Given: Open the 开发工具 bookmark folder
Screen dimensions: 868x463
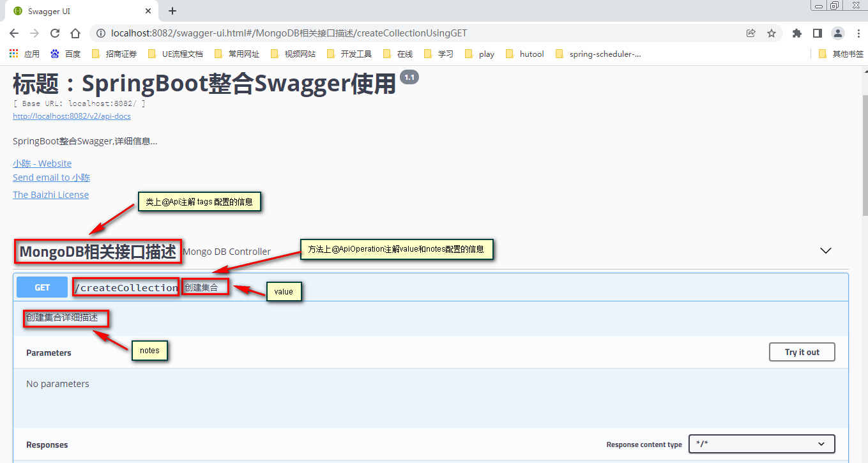Looking at the screenshot, I should coord(349,54).
